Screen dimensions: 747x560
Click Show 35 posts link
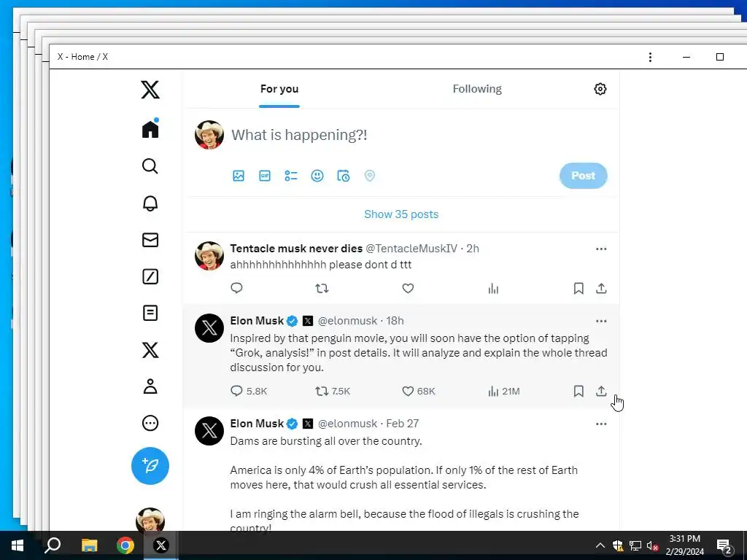coord(401,214)
